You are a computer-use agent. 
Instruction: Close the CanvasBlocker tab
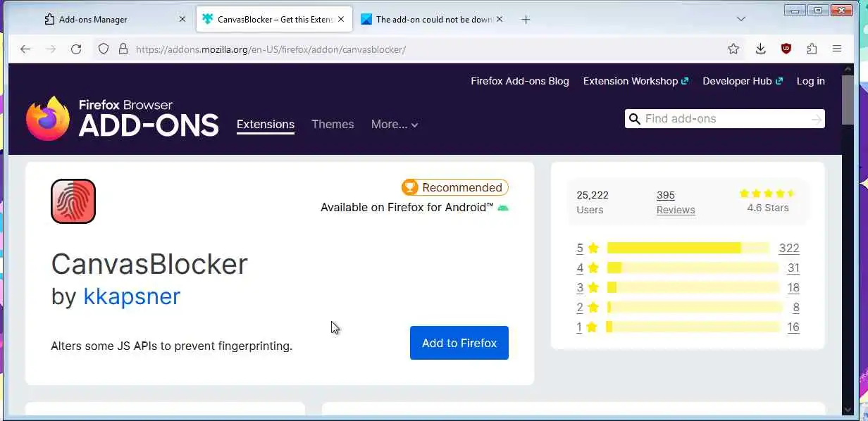click(x=342, y=19)
